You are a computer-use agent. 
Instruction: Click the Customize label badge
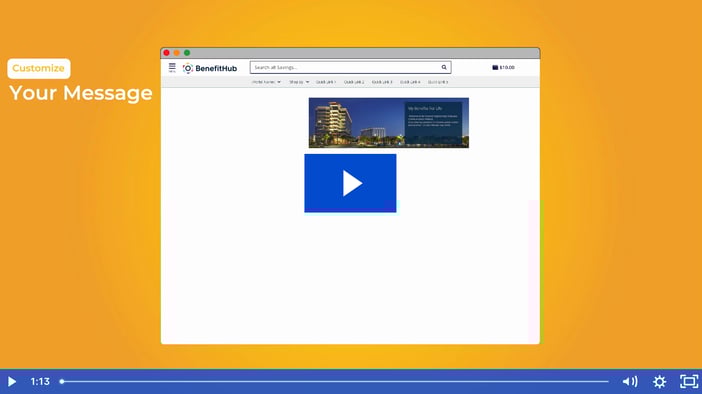[x=39, y=69]
